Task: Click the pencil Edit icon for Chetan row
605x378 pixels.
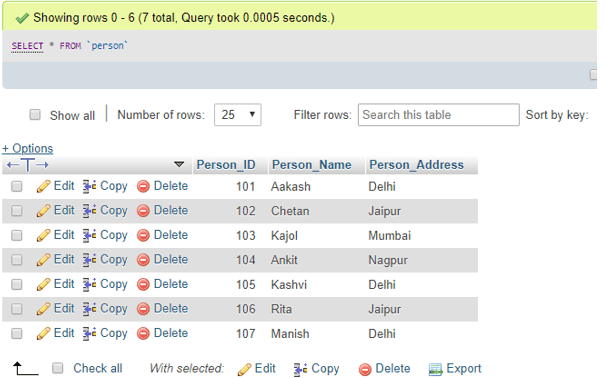Action: [43, 211]
